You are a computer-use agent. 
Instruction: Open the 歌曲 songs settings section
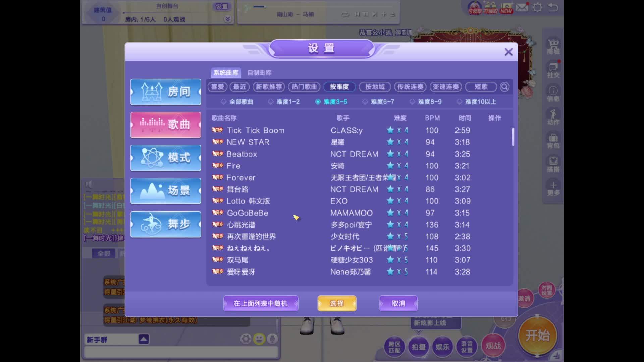point(166,125)
